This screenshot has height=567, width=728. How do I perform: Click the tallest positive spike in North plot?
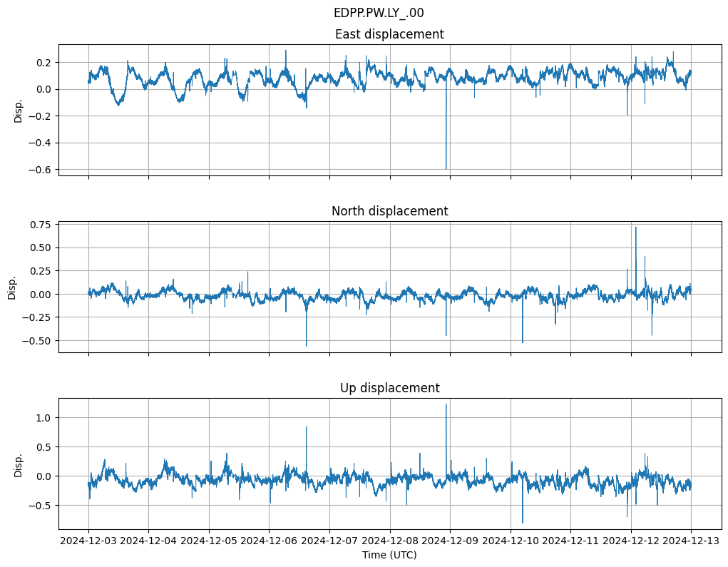click(635, 230)
